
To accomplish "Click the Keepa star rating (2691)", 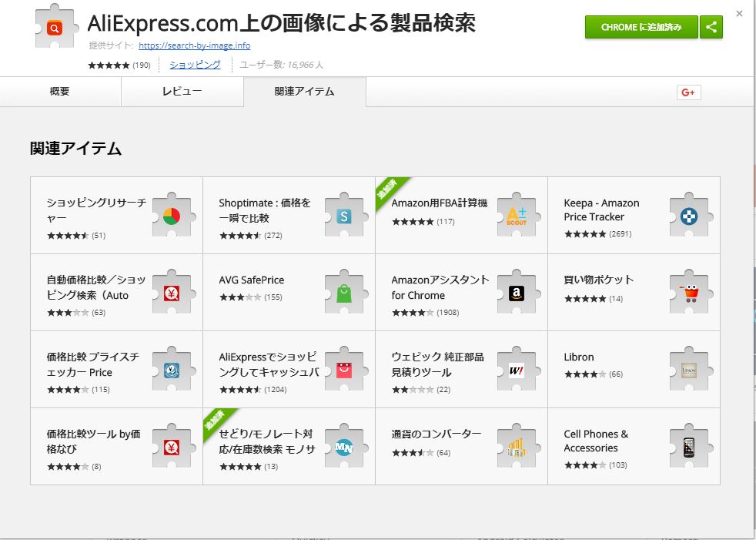I will click(597, 234).
